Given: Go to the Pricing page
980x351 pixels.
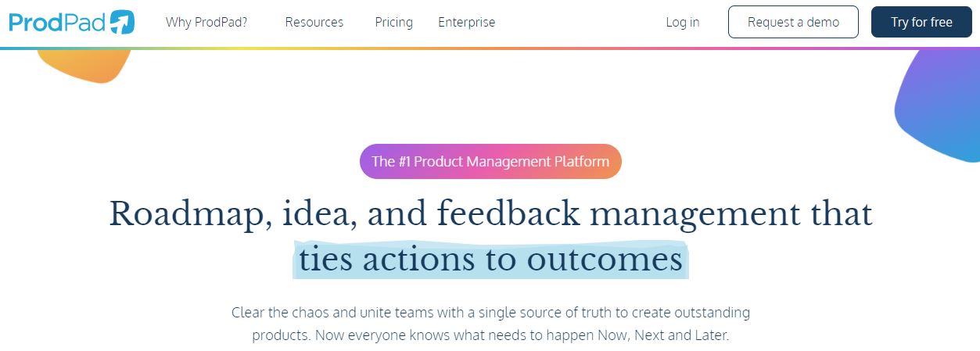Looking at the screenshot, I should click(x=394, y=22).
